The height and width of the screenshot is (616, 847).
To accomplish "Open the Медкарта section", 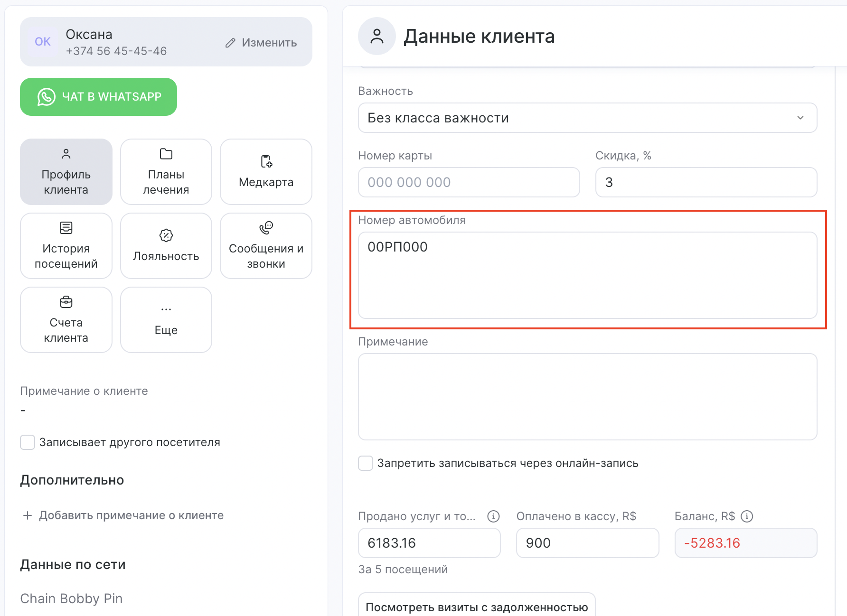I will pyautogui.click(x=266, y=172).
